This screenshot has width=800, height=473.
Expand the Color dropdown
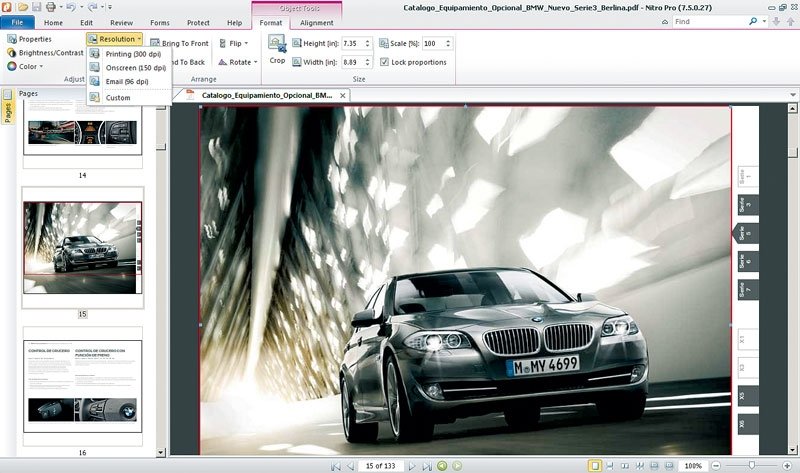25,66
